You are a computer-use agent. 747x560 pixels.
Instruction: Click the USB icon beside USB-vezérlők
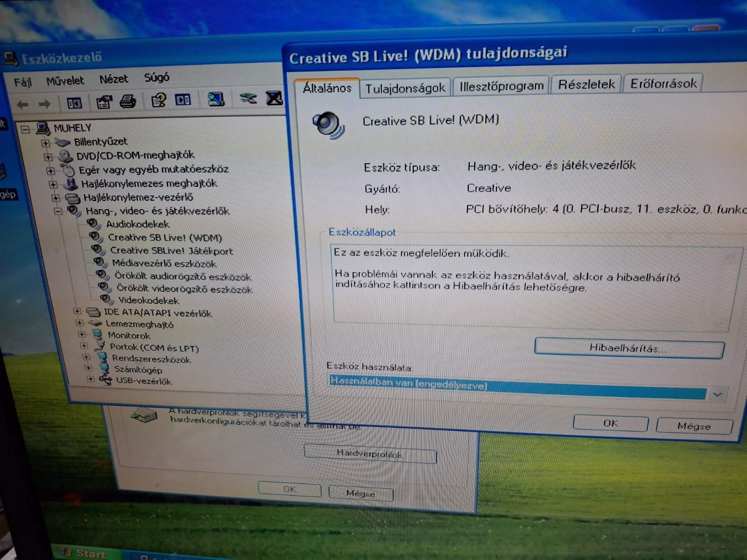106,380
